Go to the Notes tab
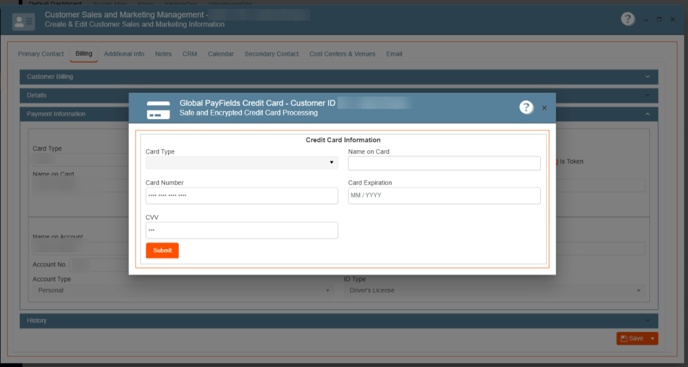Screen dimensions: 688x367 (x=163, y=54)
